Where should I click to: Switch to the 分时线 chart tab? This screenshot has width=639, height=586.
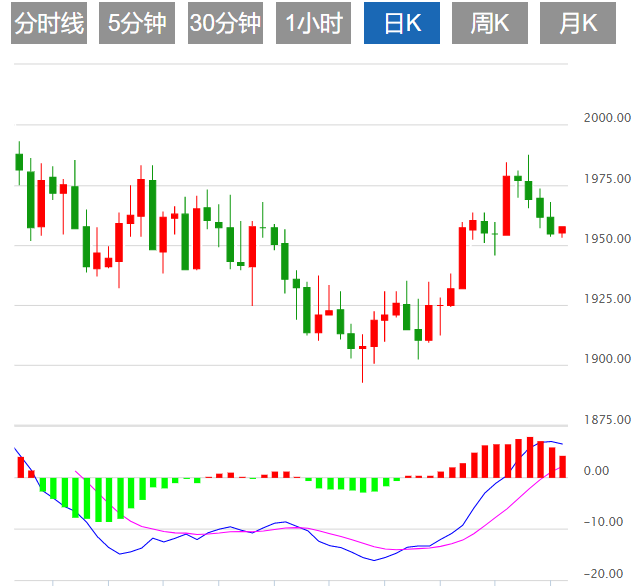point(49,23)
